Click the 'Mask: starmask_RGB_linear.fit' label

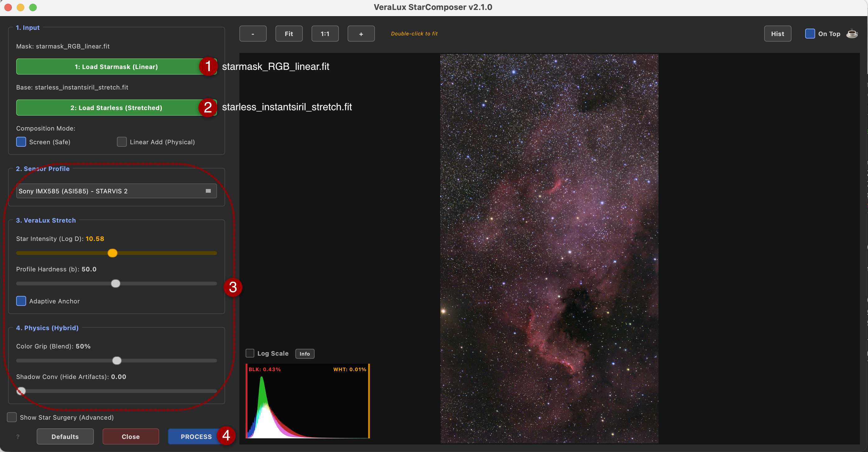pyautogui.click(x=63, y=46)
